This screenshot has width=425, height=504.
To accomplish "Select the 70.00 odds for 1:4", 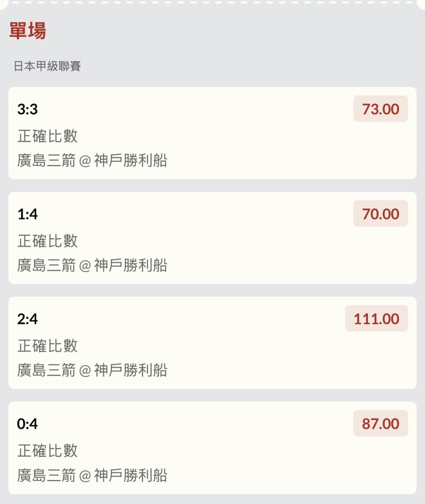I will coord(380,214).
